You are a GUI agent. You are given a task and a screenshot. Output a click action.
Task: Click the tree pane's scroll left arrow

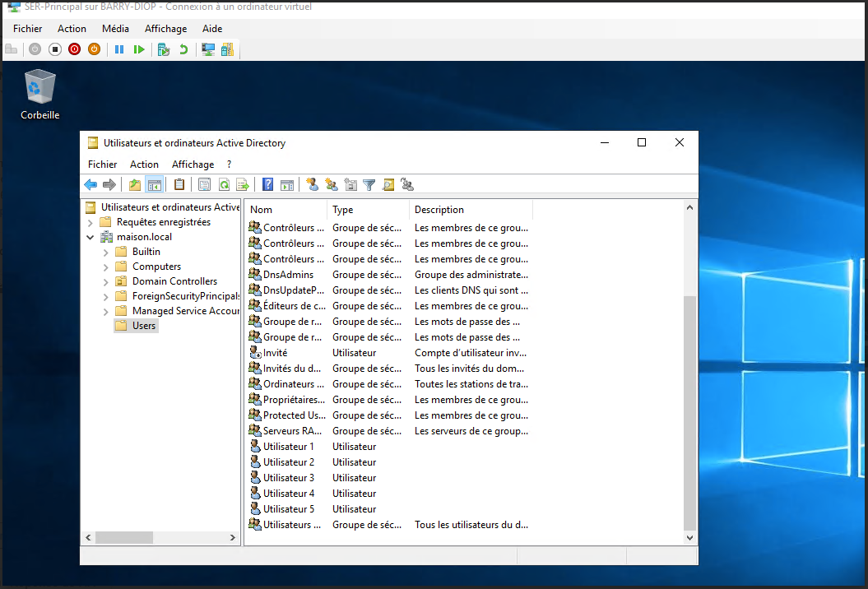point(88,537)
